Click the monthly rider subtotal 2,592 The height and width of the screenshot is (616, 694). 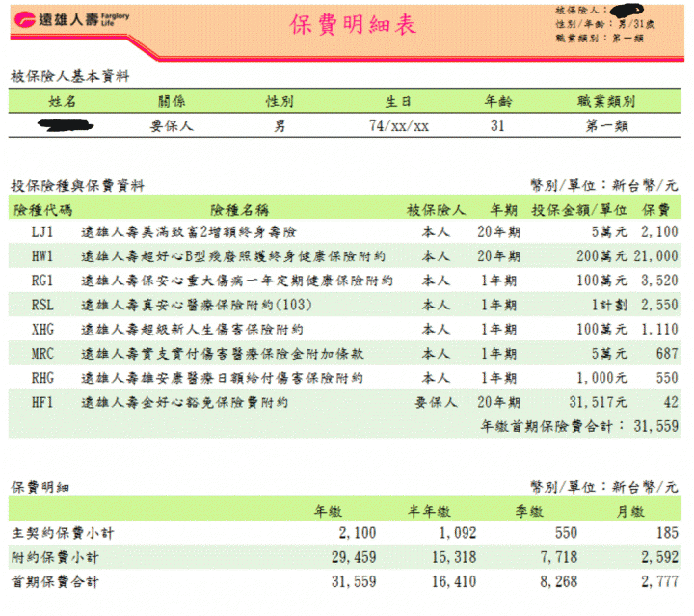click(659, 557)
